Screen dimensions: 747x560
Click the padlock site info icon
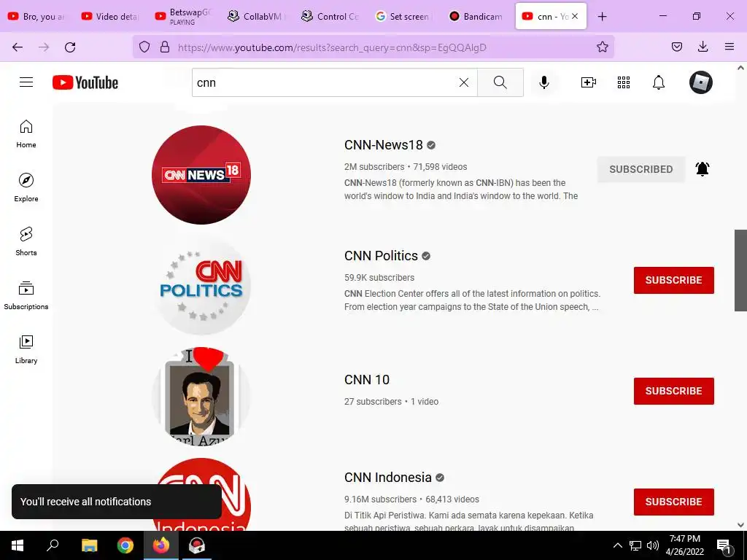165,47
